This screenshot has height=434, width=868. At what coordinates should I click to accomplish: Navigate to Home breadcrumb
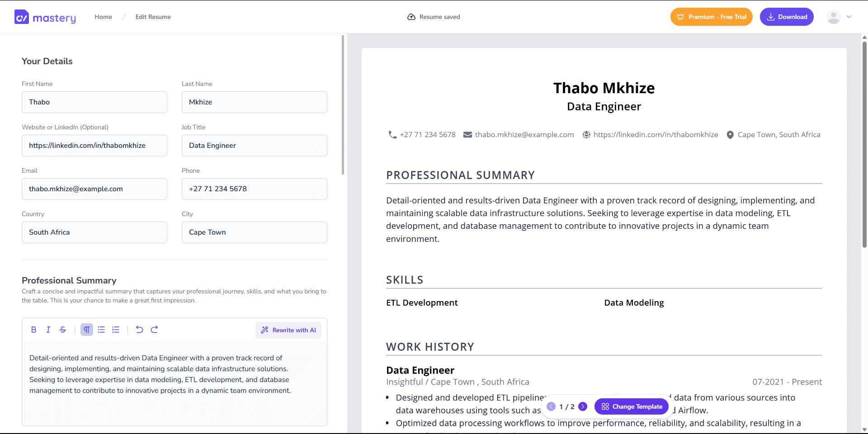tap(103, 17)
